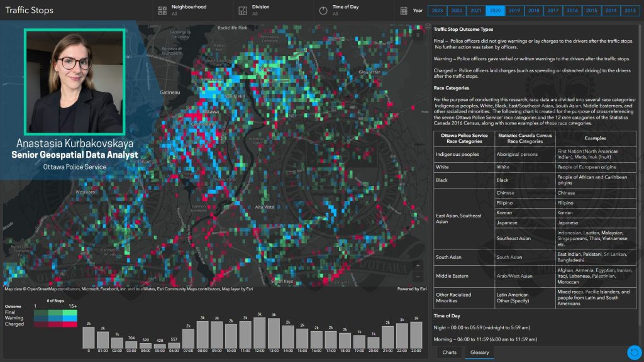Click the 12:00 bar in the hourly chart
644x362 pixels.
[x=259, y=332]
